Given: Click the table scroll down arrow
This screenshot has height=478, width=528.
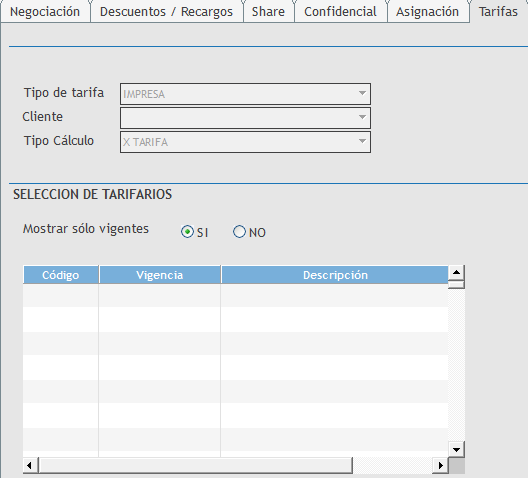Looking at the screenshot, I should (x=457, y=449).
